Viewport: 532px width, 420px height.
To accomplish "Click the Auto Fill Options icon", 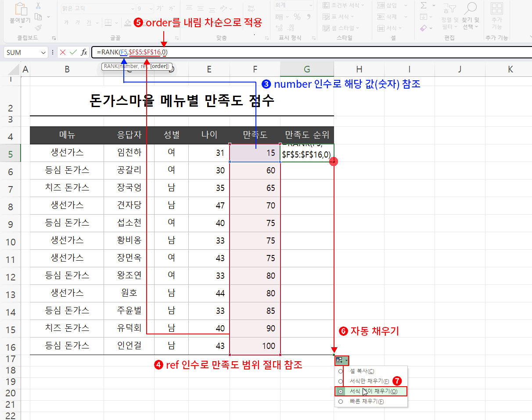I will (341, 361).
